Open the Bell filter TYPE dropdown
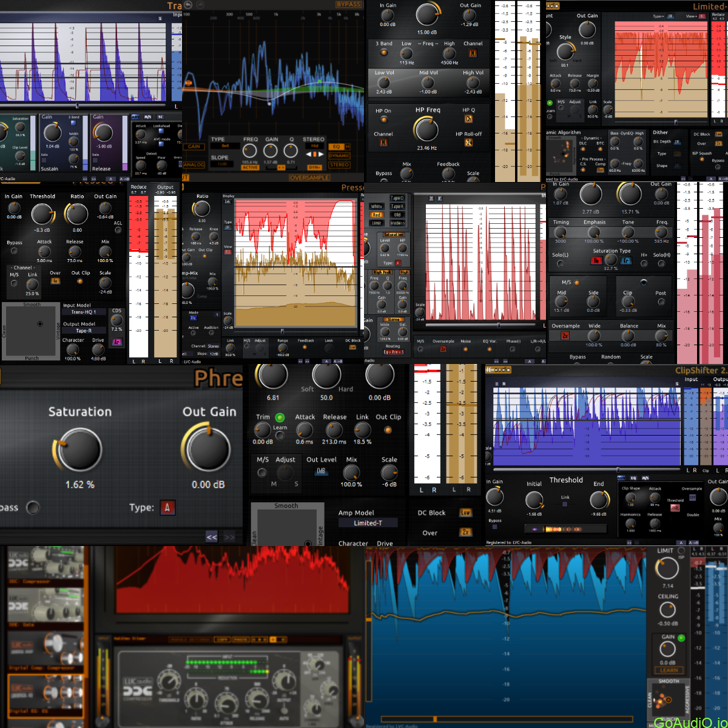728x728 pixels. pos(226,146)
